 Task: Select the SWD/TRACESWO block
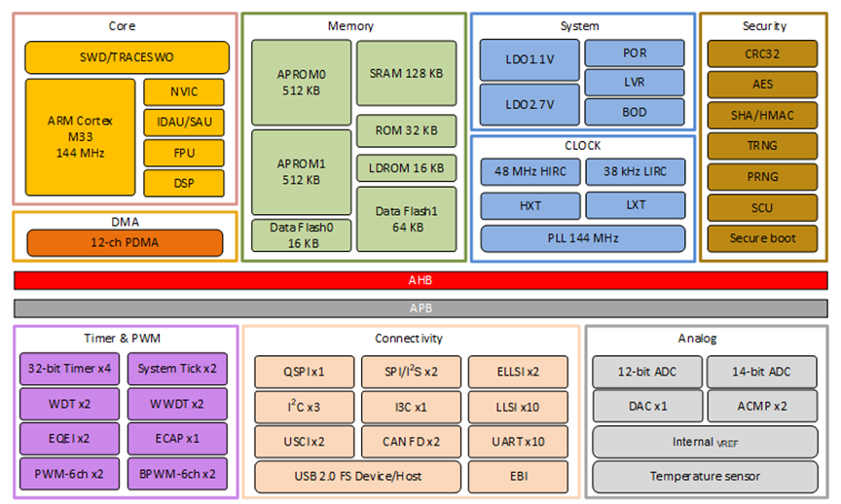click(127, 57)
